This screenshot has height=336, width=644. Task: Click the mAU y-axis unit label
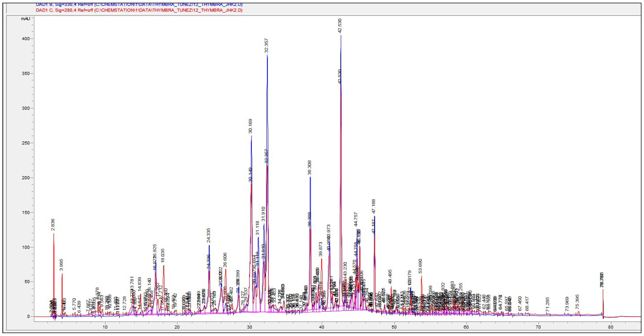(x=25, y=19)
